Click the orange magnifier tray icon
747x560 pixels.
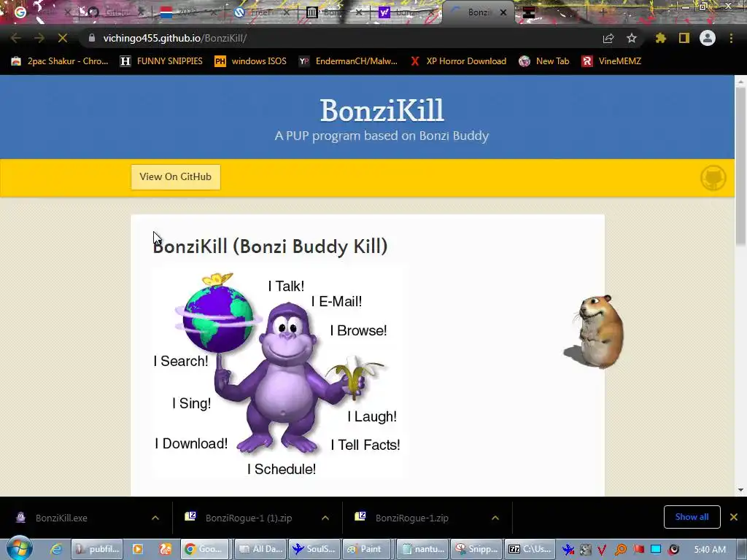click(621, 550)
